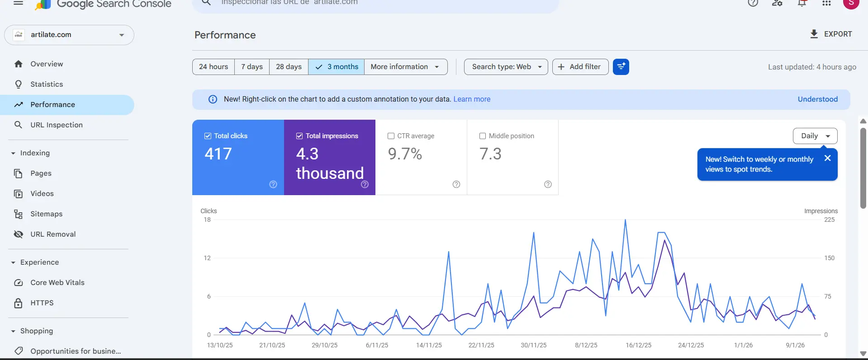Open the Daily granularity dropdown
868x360 pixels.
[815, 136]
